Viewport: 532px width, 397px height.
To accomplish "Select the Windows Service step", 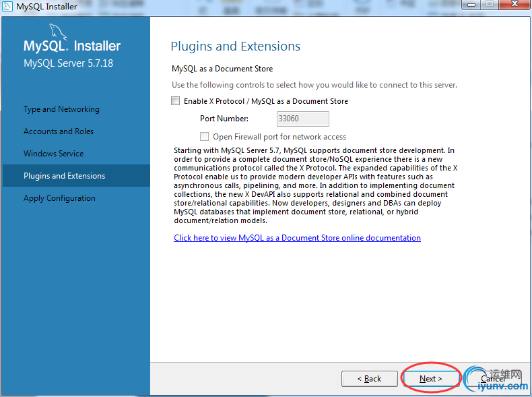I will click(x=53, y=154).
